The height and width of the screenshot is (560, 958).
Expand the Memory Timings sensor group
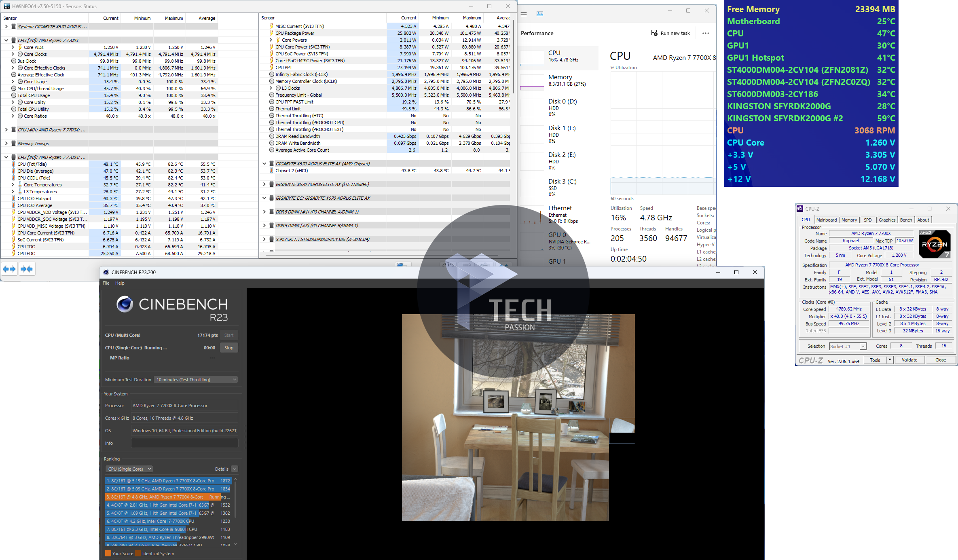pos(6,144)
